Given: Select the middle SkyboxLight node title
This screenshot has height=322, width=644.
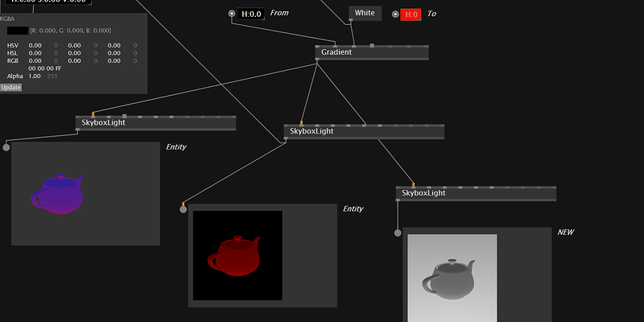Looking at the screenshot, I should (312, 131).
